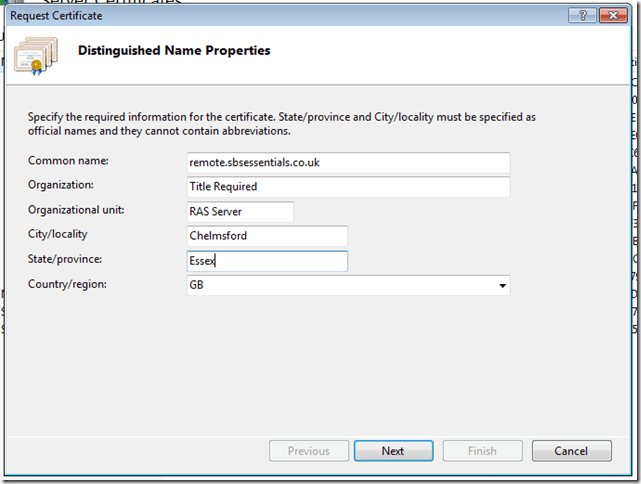The height and width of the screenshot is (484, 641).
Task: Click the Organization field containing Title Required
Action: click(x=349, y=187)
